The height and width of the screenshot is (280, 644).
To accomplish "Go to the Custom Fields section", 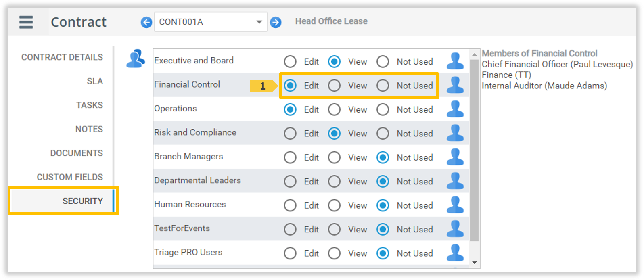I will point(70,177).
